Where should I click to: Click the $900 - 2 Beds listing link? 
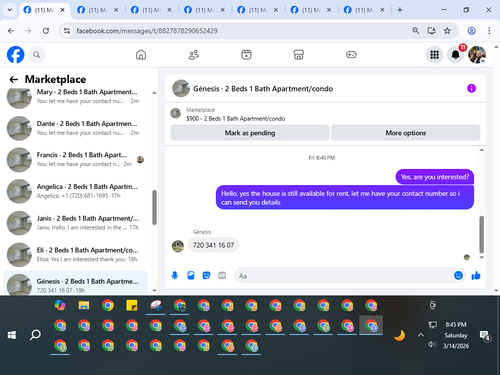pyautogui.click(x=235, y=119)
